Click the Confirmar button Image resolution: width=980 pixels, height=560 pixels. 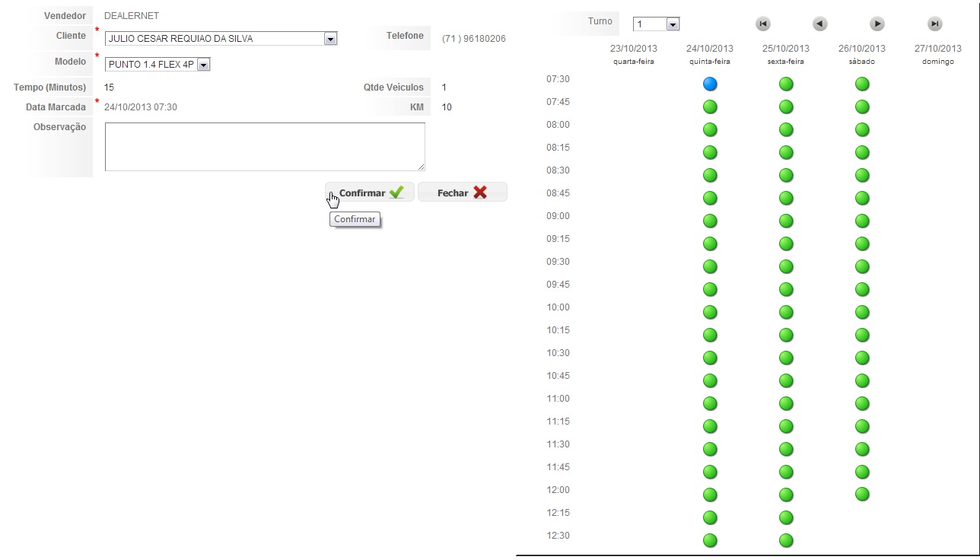pyautogui.click(x=370, y=192)
